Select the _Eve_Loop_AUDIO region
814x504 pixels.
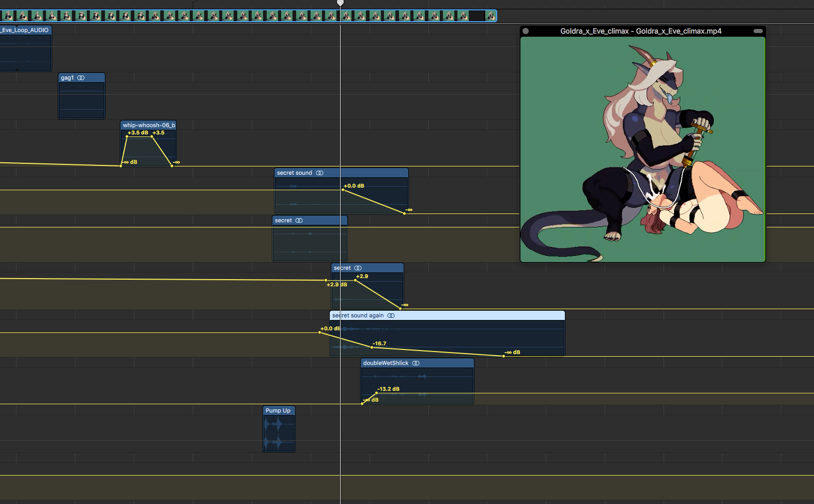coord(26,49)
